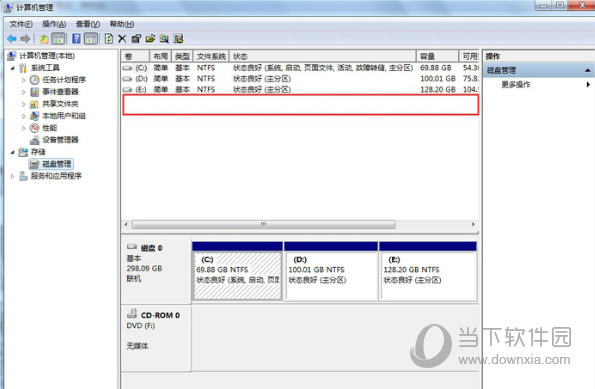Open the 帮助(H) menu
This screenshot has height=389, width=595.
pos(121,24)
